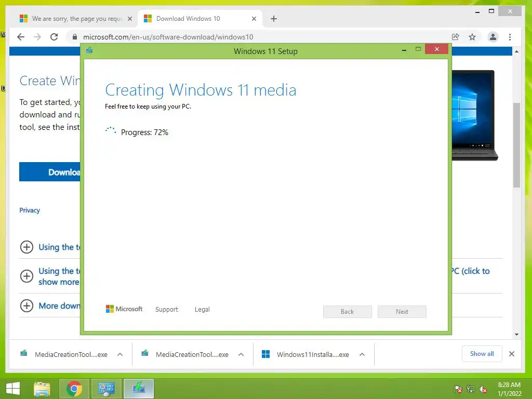532x399 pixels.
Task: Open Windows11Installa...exe download options chevron
Action: click(362, 354)
